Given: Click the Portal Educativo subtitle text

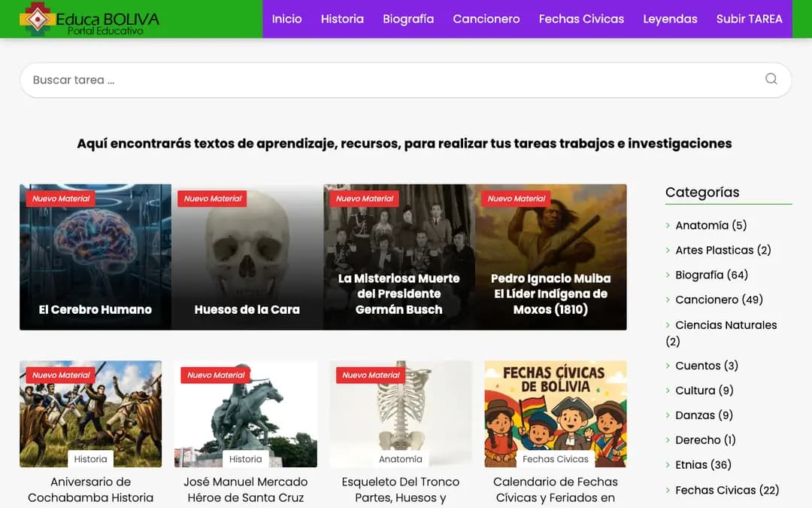Looking at the screenshot, I should pyautogui.click(x=105, y=31).
